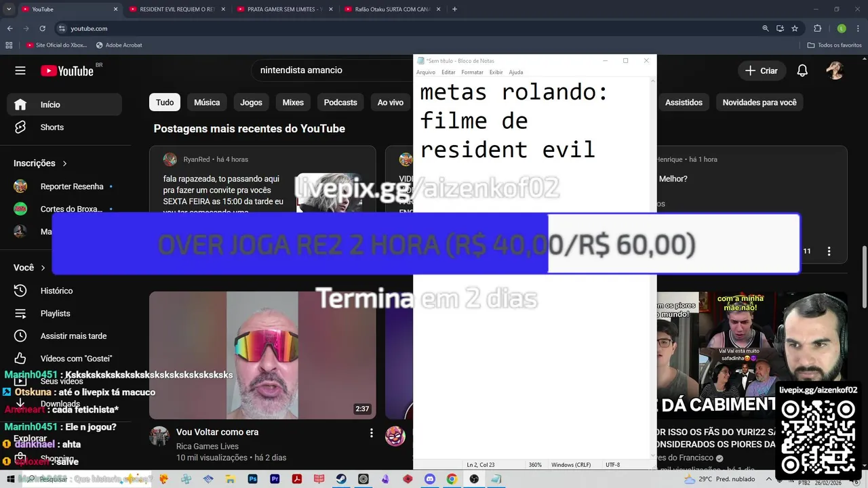Open the Reporter Resenha subscription

click(x=64, y=186)
